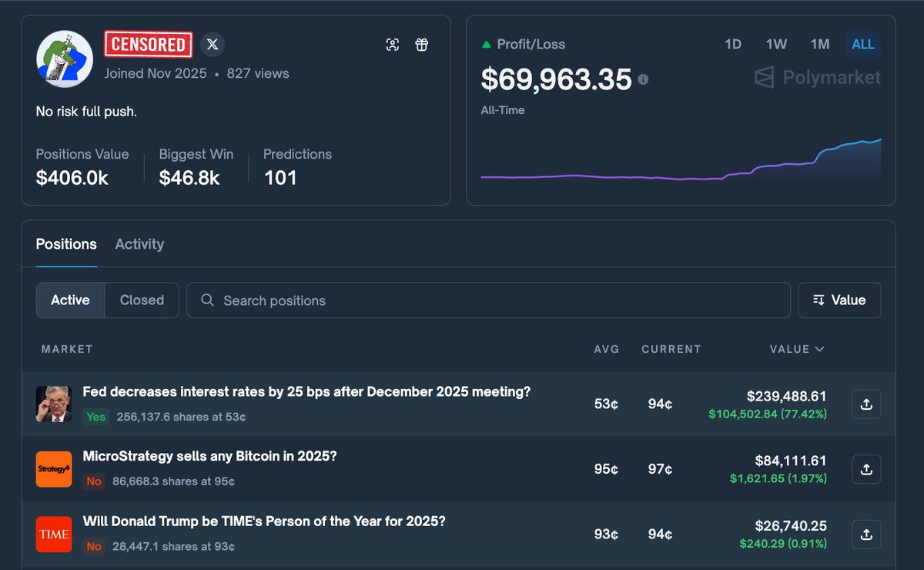This screenshot has width=924, height=570.
Task: Click the AVG column header
Action: (x=606, y=349)
